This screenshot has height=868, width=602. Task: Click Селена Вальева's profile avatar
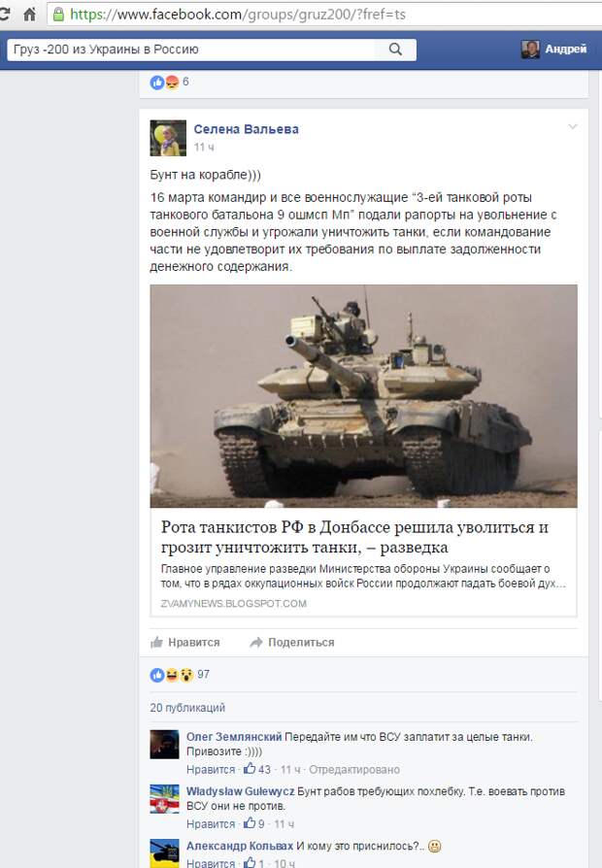coord(168,138)
